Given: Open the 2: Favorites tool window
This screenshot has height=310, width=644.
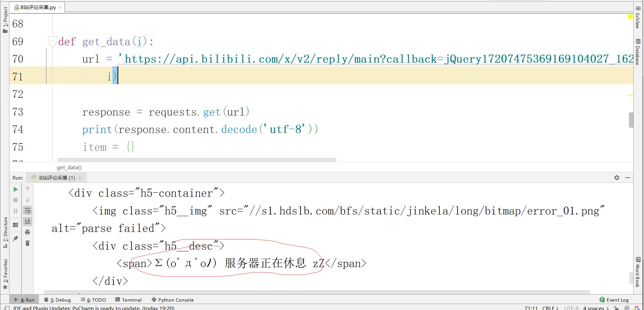Looking at the screenshot, I should (5, 274).
